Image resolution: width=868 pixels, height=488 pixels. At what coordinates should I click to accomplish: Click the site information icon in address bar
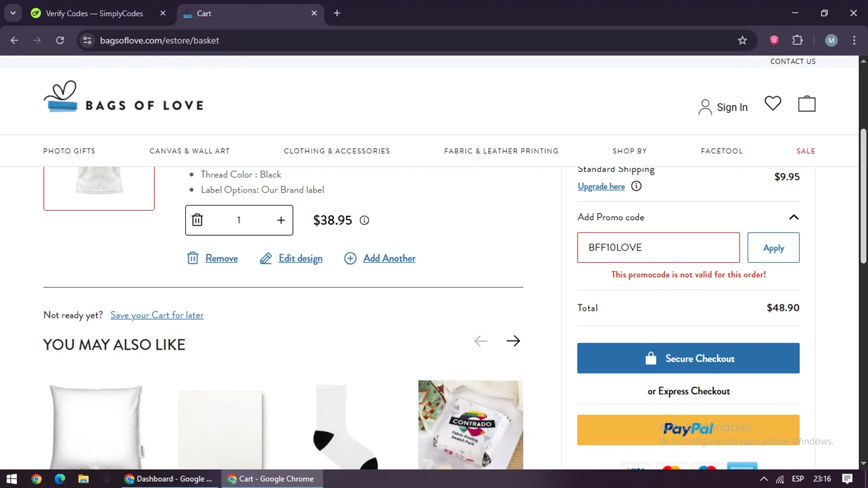coord(87,41)
